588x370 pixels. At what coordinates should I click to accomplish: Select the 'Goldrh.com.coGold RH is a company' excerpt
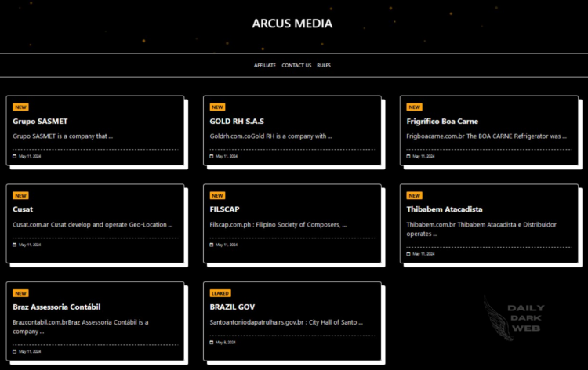(x=270, y=136)
